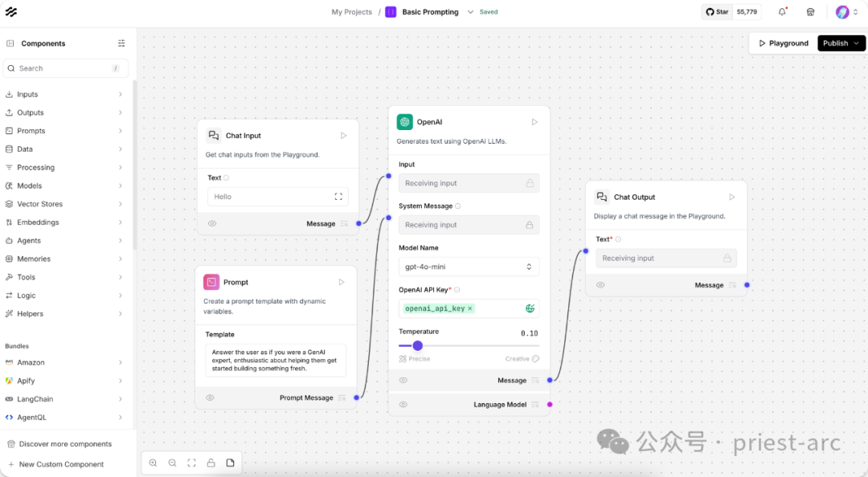The width and height of the screenshot is (868, 477).
Task: Click the globe icon in API key field
Action: tap(530, 308)
